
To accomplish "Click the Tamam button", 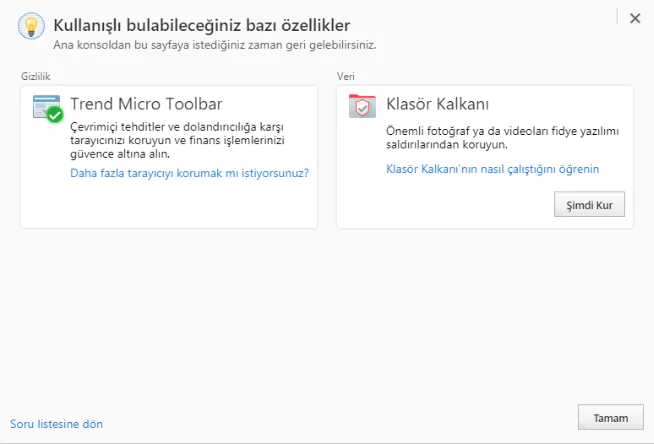I will [x=611, y=417].
